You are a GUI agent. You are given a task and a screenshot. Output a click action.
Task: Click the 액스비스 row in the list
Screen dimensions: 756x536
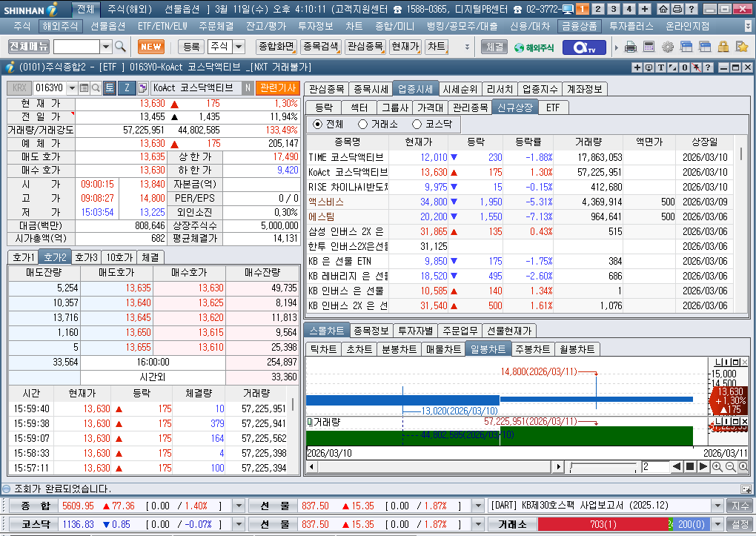[x=520, y=202]
